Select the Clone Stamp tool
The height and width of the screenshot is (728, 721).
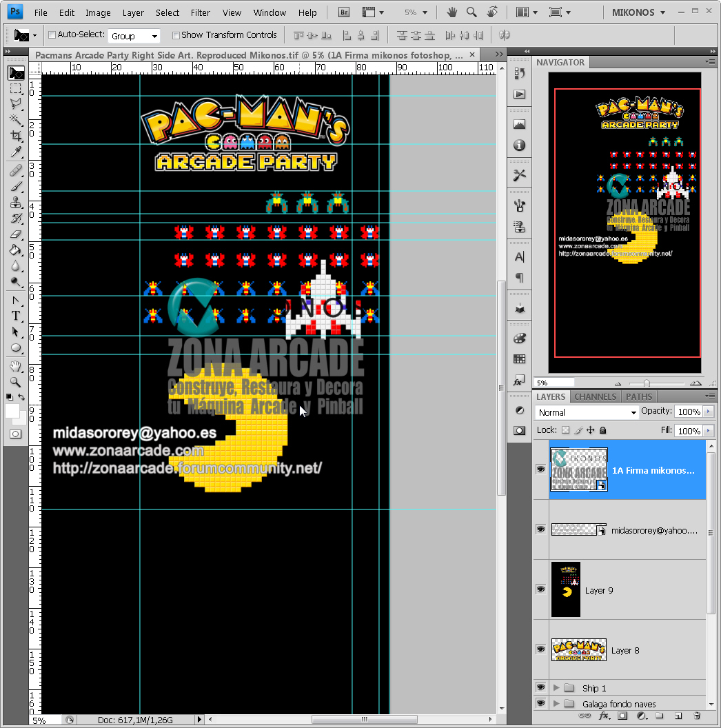click(x=15, y=201)
